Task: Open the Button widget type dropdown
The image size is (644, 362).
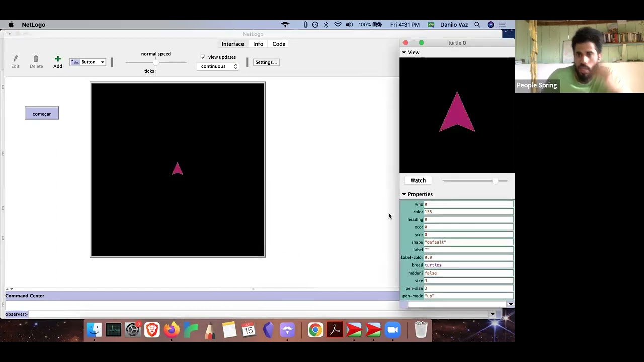Action: pyautogui.click(x=88, y=62)
